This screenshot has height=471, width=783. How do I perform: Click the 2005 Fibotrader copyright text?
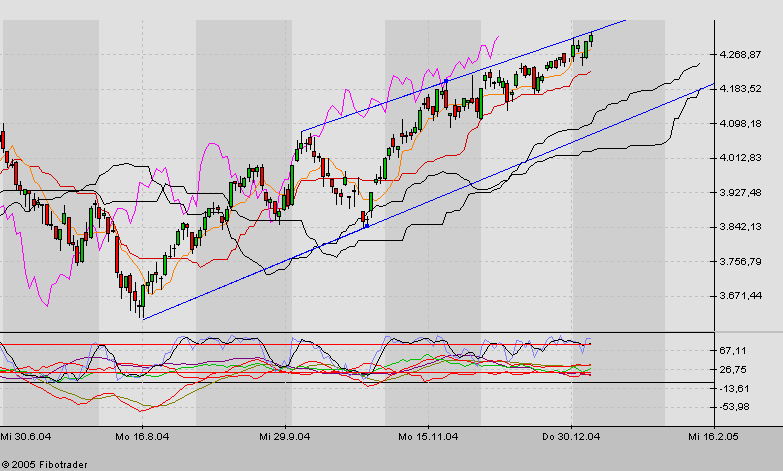tap(44, 463)
